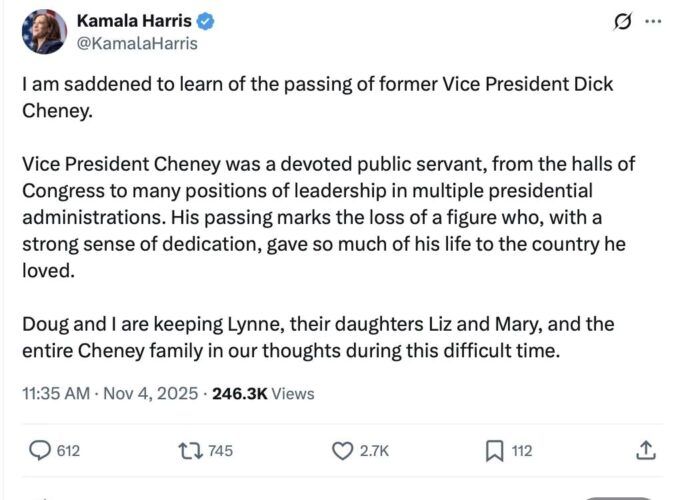The image size is (680, 500).
Task: Open the three-dot more options menu
Action: 653,21
